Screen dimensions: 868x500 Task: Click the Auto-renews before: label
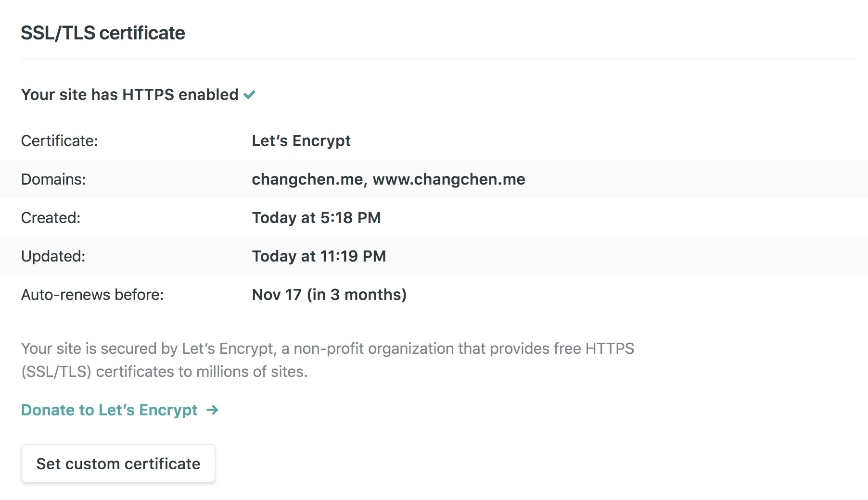click(92, 295)
